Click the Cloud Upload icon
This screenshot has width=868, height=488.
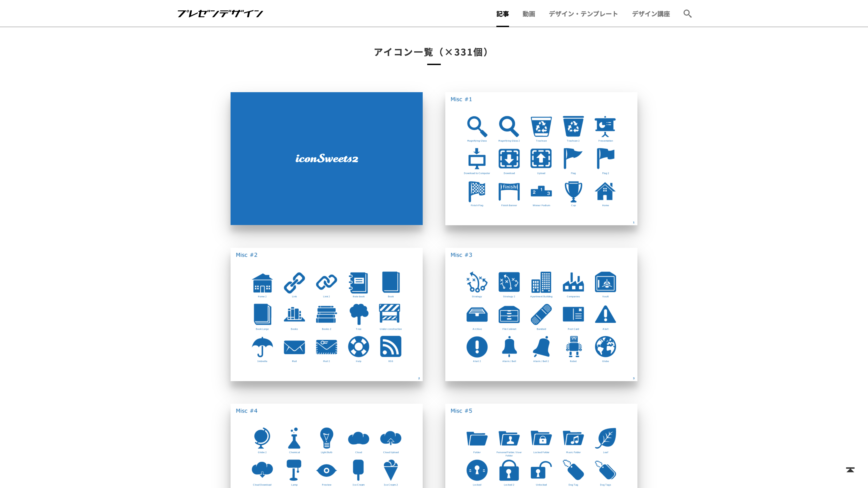pos(391,438)
